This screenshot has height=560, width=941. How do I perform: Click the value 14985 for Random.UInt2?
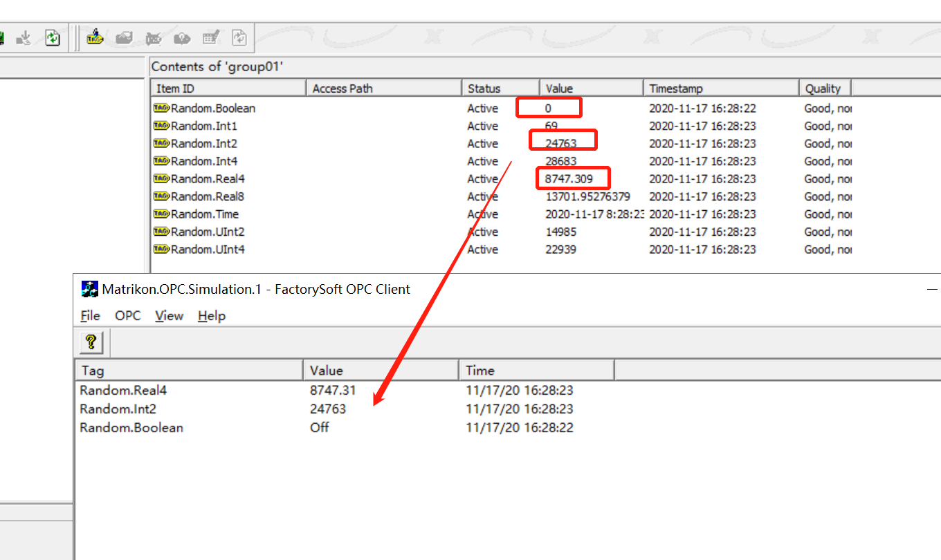click(561, 232)
